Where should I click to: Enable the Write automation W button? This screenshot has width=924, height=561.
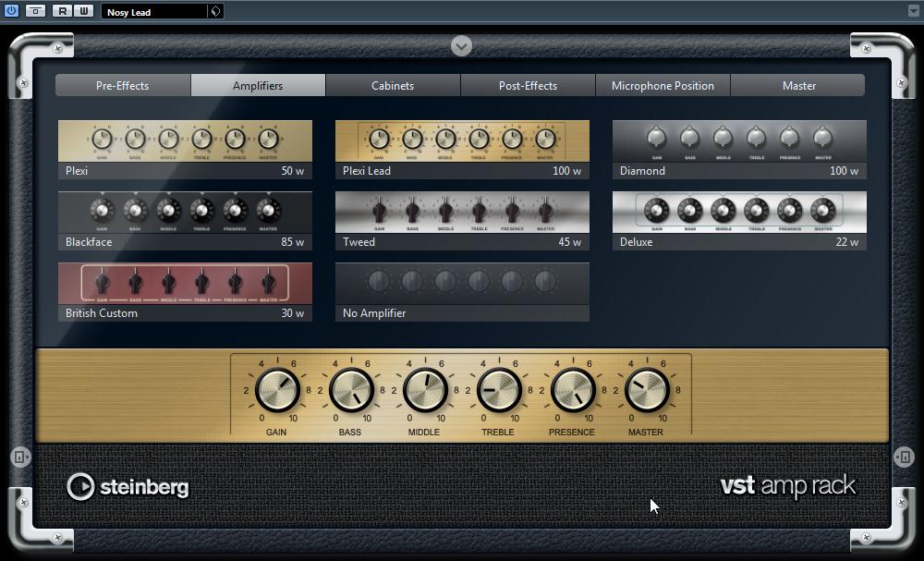point(84,10)
